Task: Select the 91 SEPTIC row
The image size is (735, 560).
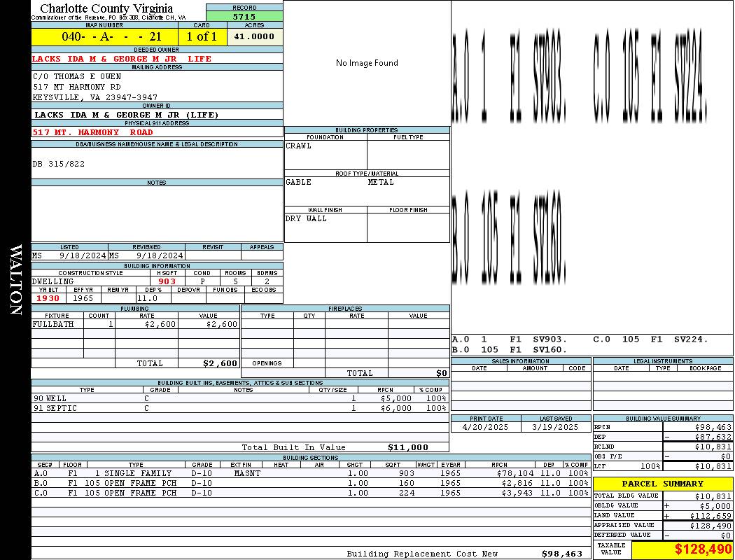Action: [240, 409]
